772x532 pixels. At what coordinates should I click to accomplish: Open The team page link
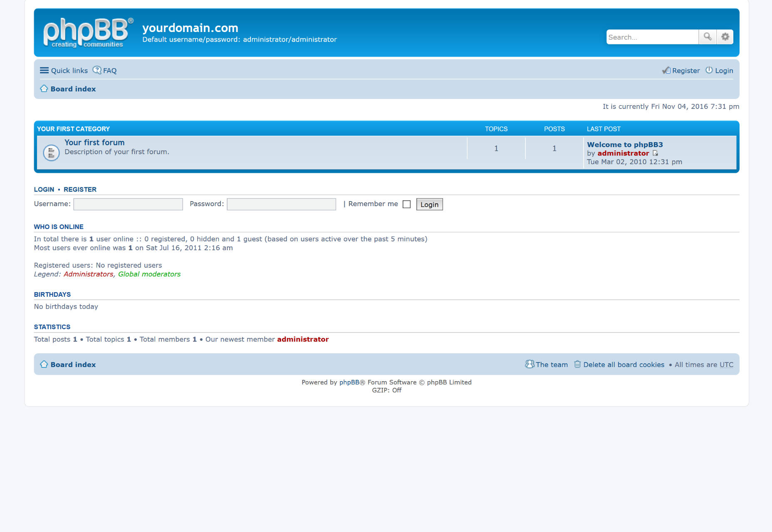point(552,364)
